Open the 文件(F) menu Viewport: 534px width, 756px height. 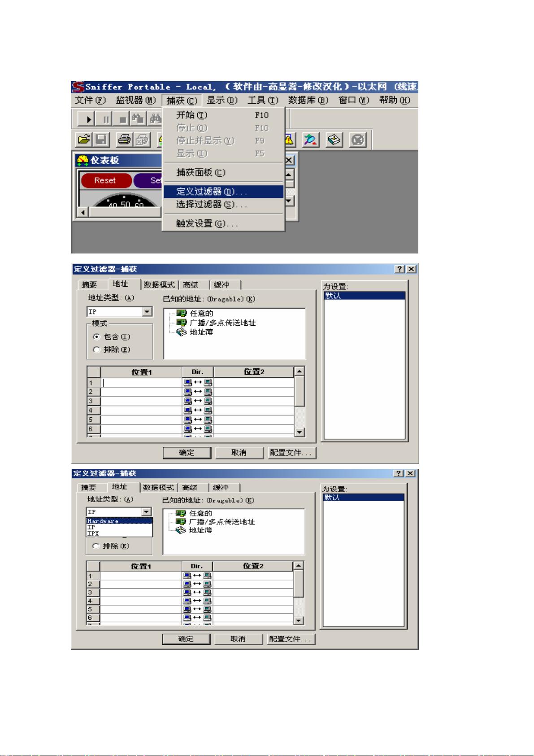point(91,101)
